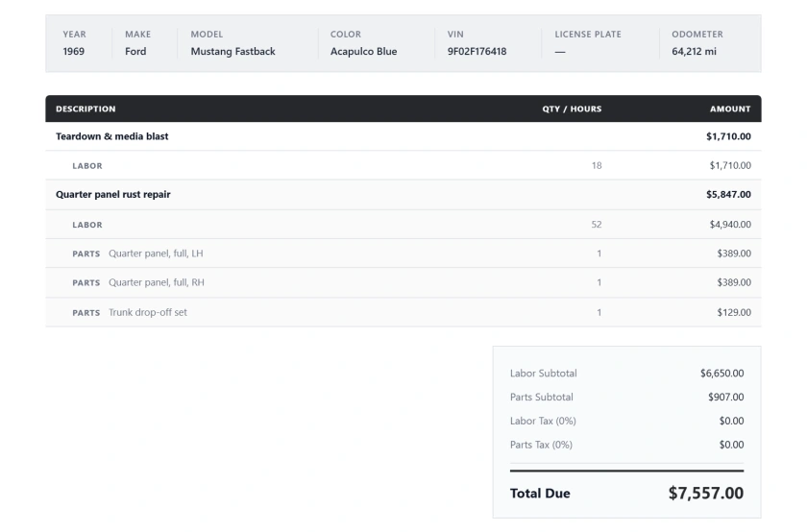
Task: Select the VIN 9F02F176418
Action: coord(477,52)
